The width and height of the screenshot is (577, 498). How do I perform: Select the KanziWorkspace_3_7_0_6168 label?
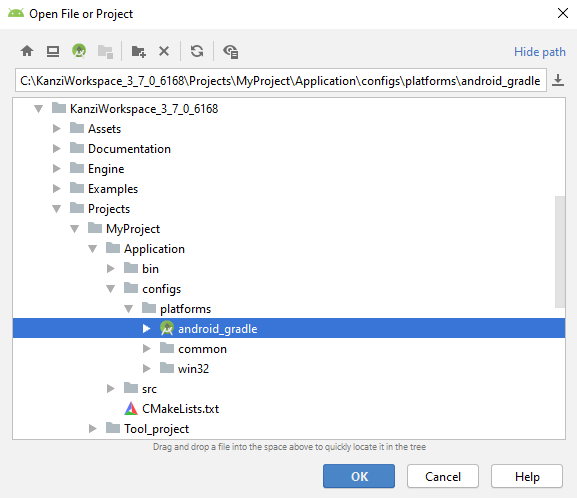pos(144,109)
